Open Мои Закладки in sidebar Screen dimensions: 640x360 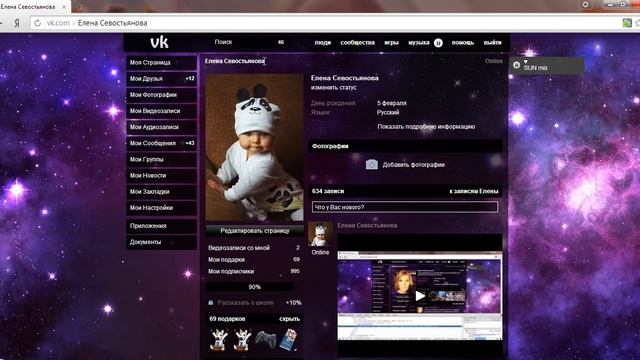pos(162,191)
